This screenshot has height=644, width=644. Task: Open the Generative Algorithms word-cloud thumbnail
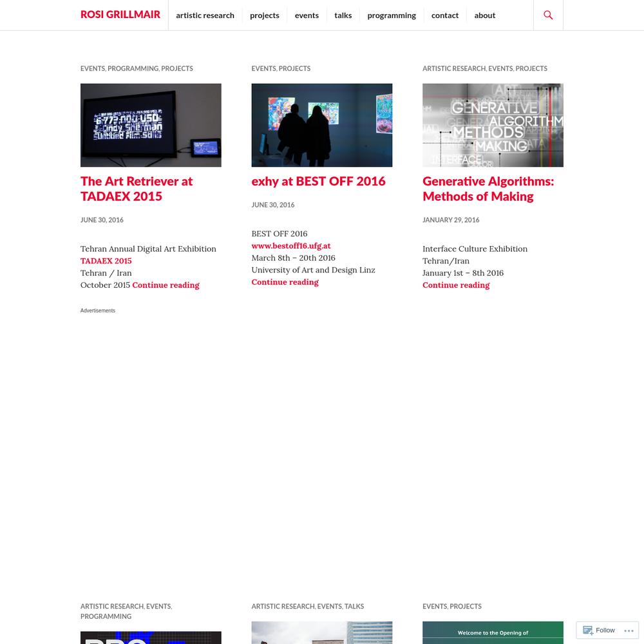coord(493,126)
